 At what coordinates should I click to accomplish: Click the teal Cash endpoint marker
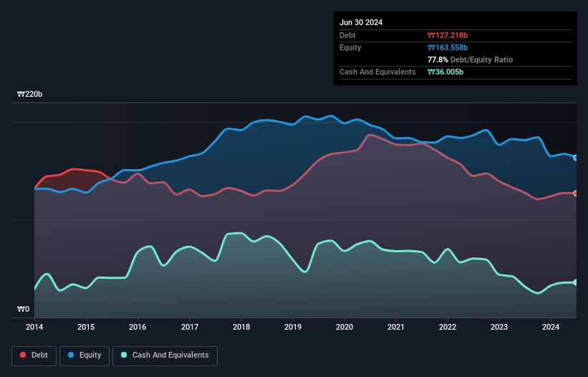(576, 282)
